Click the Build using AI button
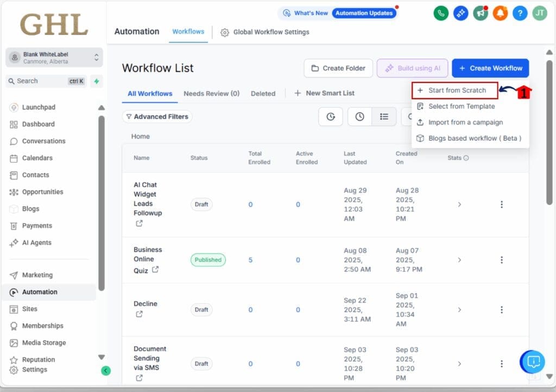Viewport: 556px width, 392px height. 412,68
